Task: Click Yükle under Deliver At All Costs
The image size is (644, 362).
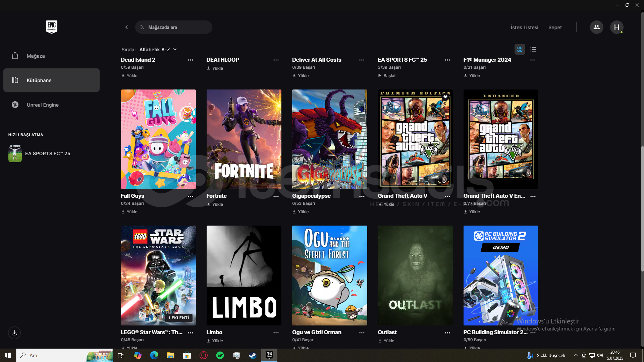Action: [301, 76]
